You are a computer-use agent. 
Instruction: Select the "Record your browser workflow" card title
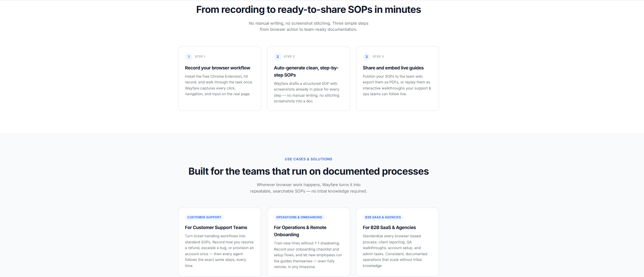(x=218, y=68)
